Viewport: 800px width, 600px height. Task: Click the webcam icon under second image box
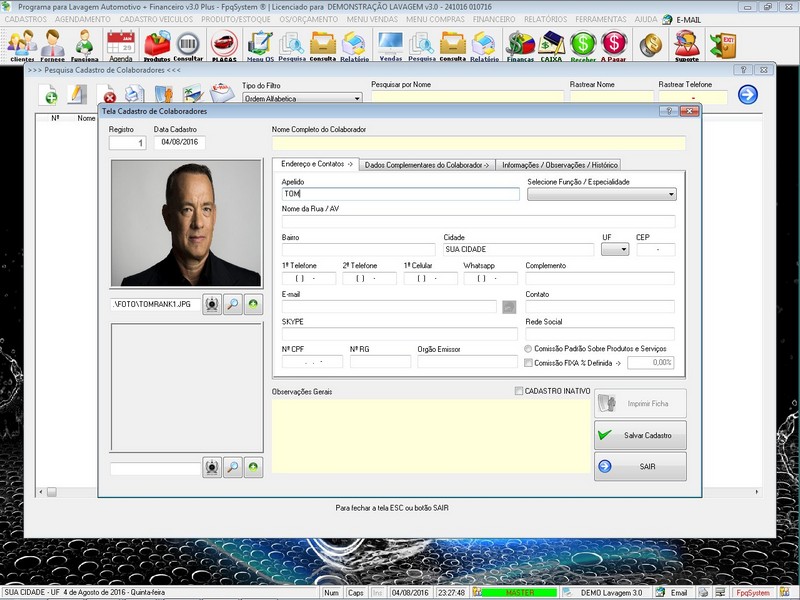pos(212,467)
